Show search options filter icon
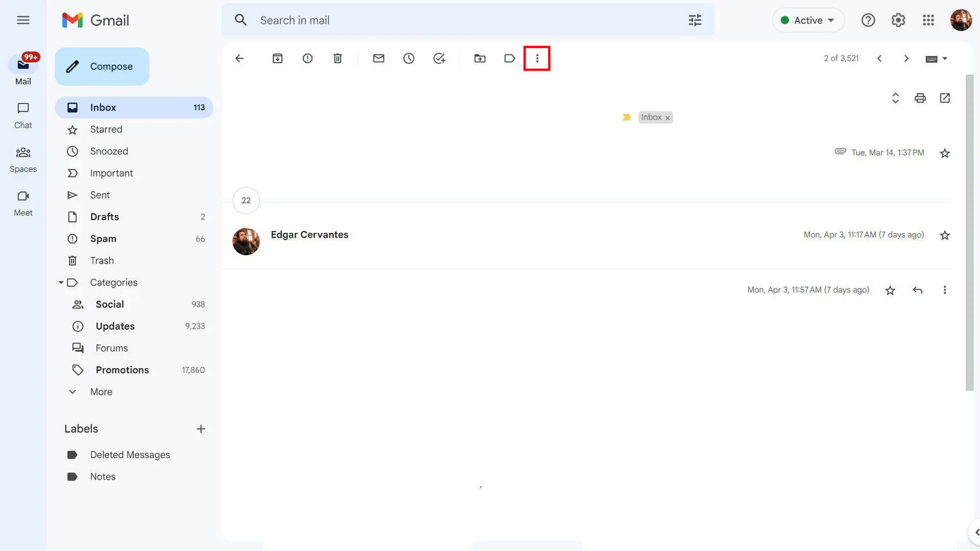This screenshot has height=551, width=980. (x=695, y=20)
